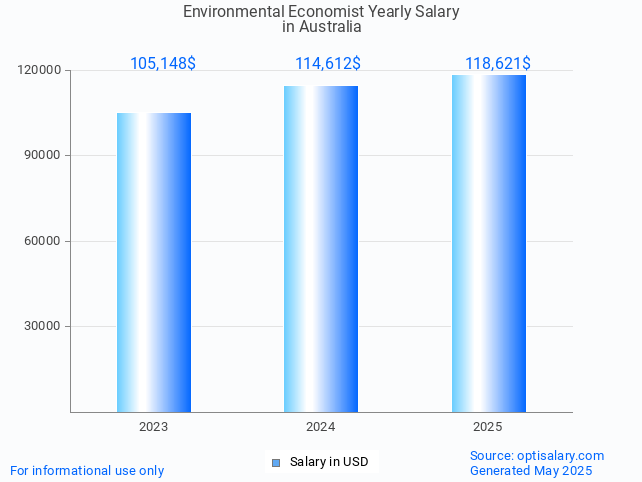The height and width of the screenshot is (482, 642).
Task: Open the Source: optisalary.com link
Action: (x=537, y=455)
